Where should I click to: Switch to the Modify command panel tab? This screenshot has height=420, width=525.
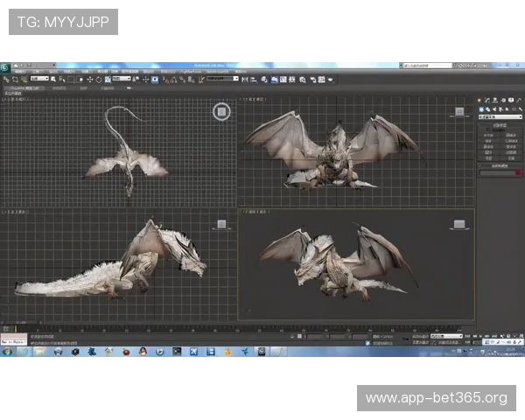[x=487, y=101]
